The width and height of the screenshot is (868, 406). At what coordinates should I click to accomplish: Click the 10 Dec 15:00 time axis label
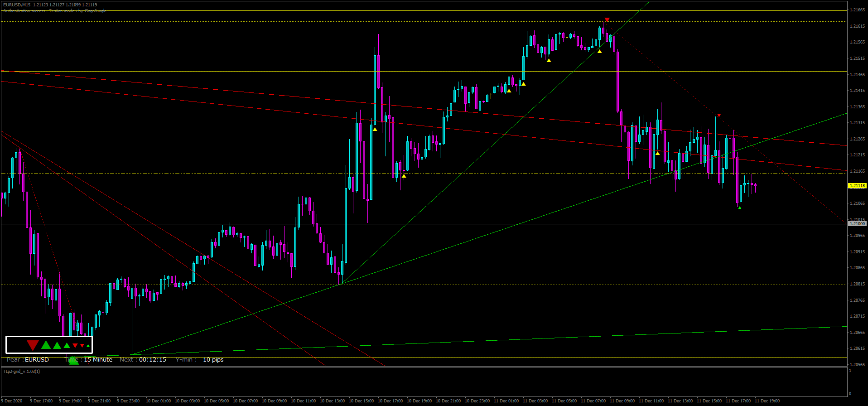[x=361, y=401]
